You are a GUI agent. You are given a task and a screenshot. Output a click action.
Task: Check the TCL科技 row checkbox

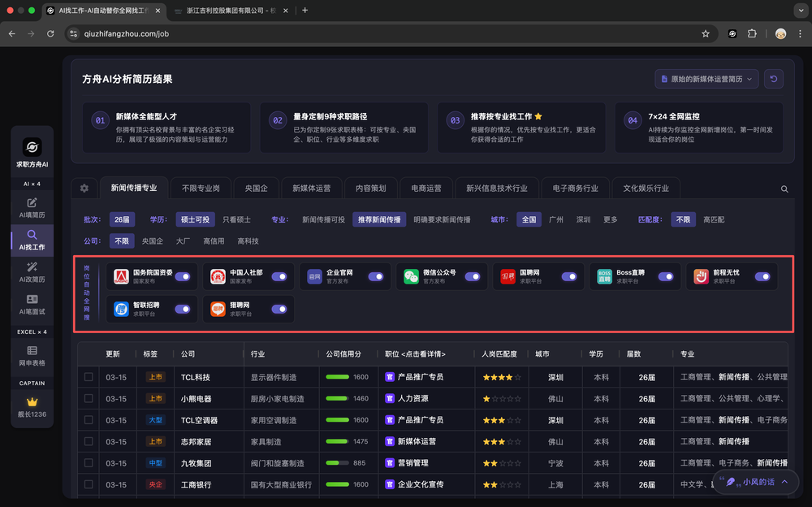pos(89,377)
